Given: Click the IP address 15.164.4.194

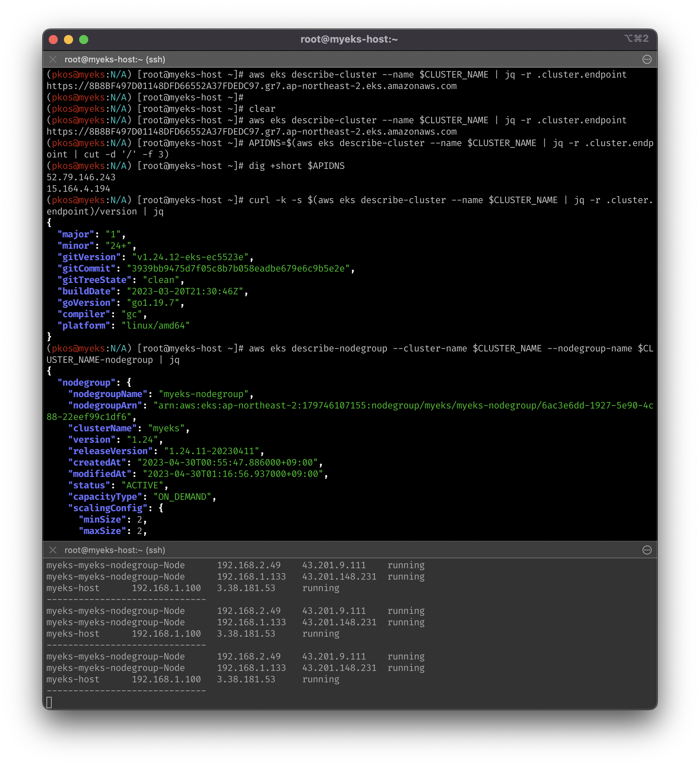Looking at the screenshot, I should 78,189.
